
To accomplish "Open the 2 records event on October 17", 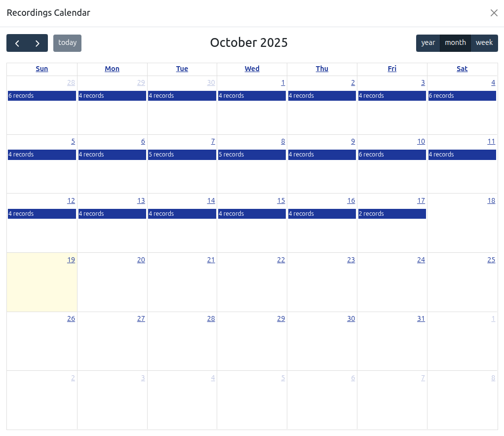I will point(392,214).
